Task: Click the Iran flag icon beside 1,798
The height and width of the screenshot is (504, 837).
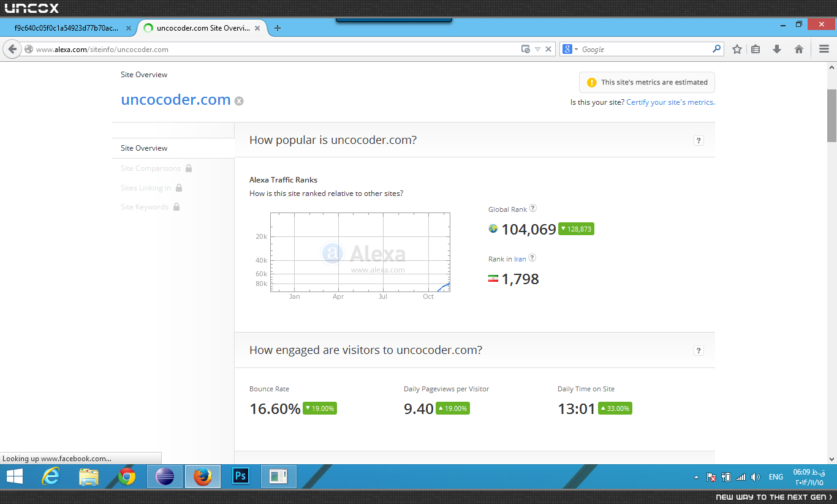Action: [493, 279]
